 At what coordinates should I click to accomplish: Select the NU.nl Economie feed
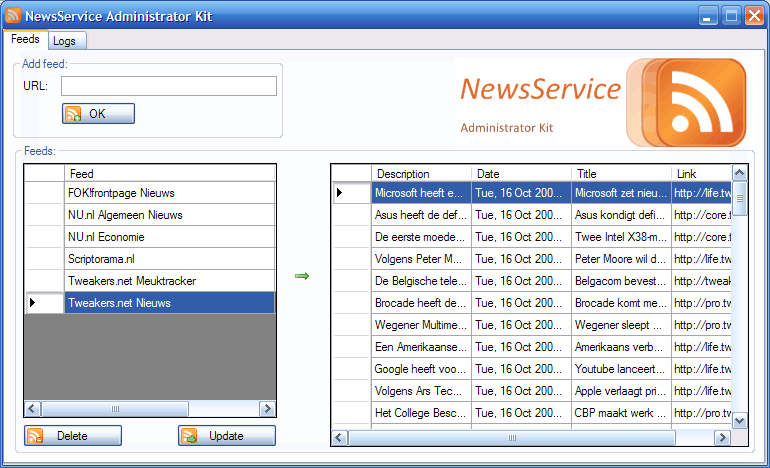pyautogui.click(x=169, y=237)
